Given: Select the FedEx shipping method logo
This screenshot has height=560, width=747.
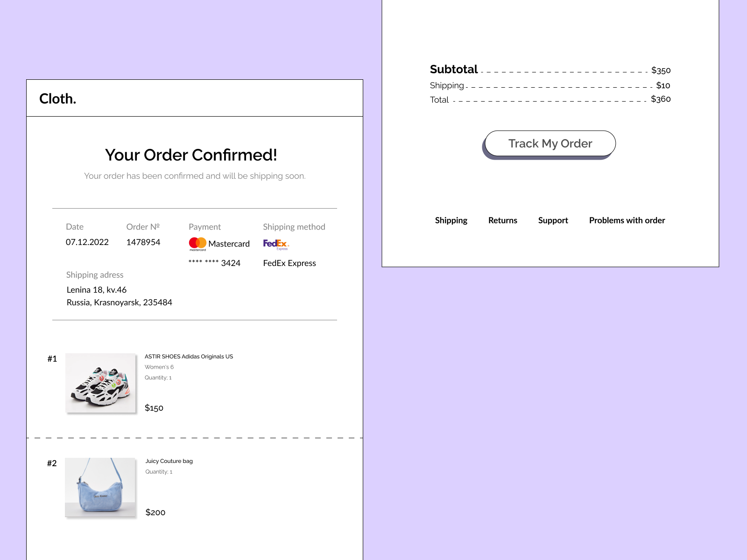Looking at the screenshot, I should tap(276, 243).
